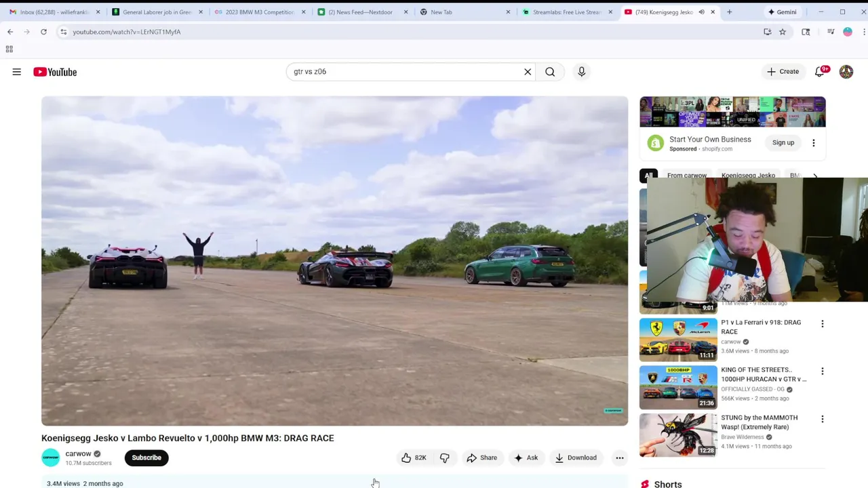Open options for the Shopify sponsored ad
This screenshot has height=488, width=868.
pyautogui.click(x=814, y=143)
